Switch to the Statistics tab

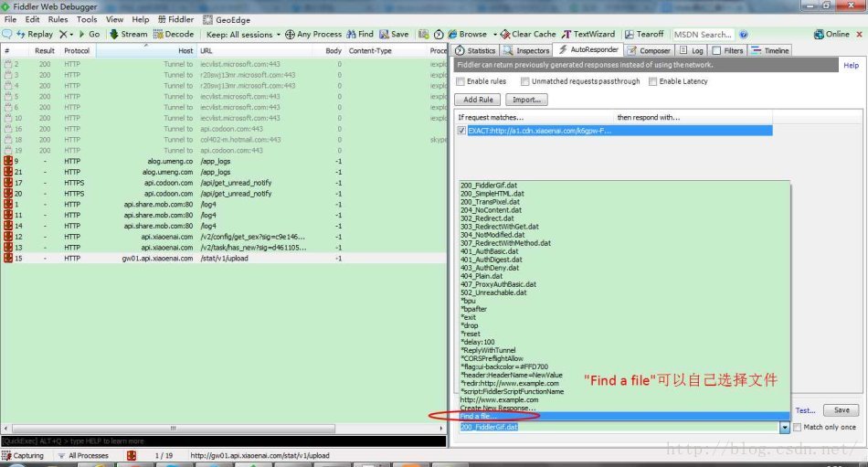coord(475,50)
